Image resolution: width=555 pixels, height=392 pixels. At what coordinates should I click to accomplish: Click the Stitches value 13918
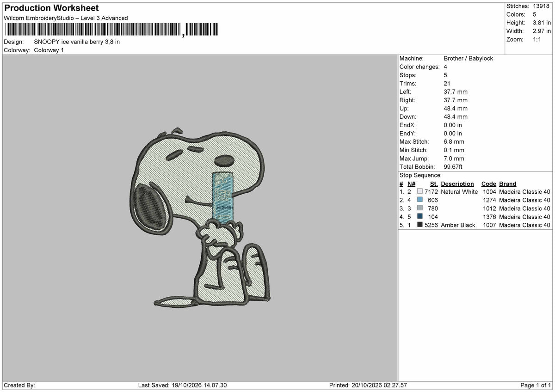[542, 6]
